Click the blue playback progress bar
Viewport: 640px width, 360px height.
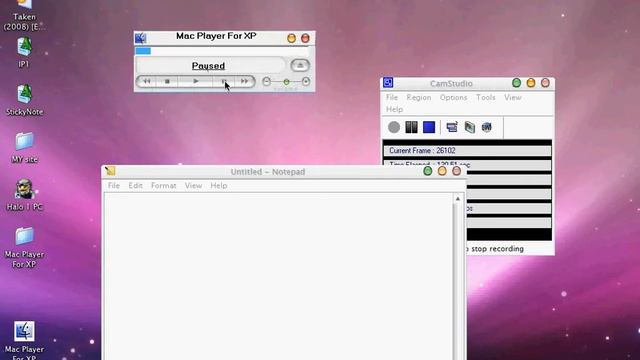click(143, 51)
